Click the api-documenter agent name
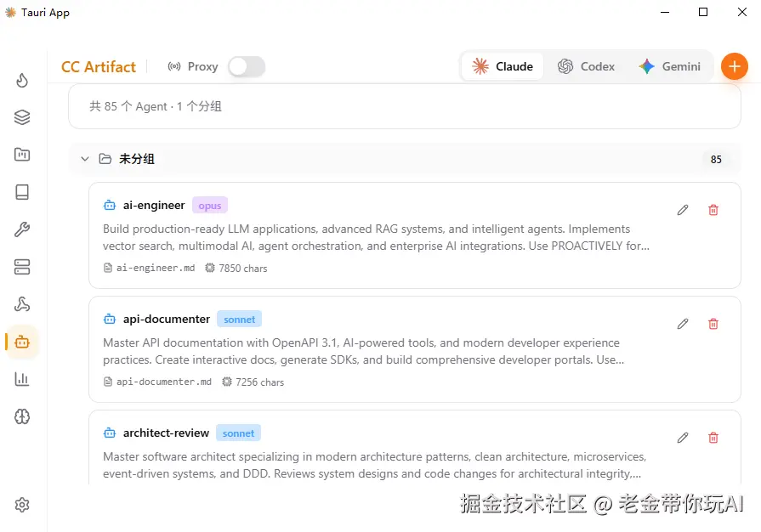The width and height of the screenshot is (761, 532). (x=167, y=319)
